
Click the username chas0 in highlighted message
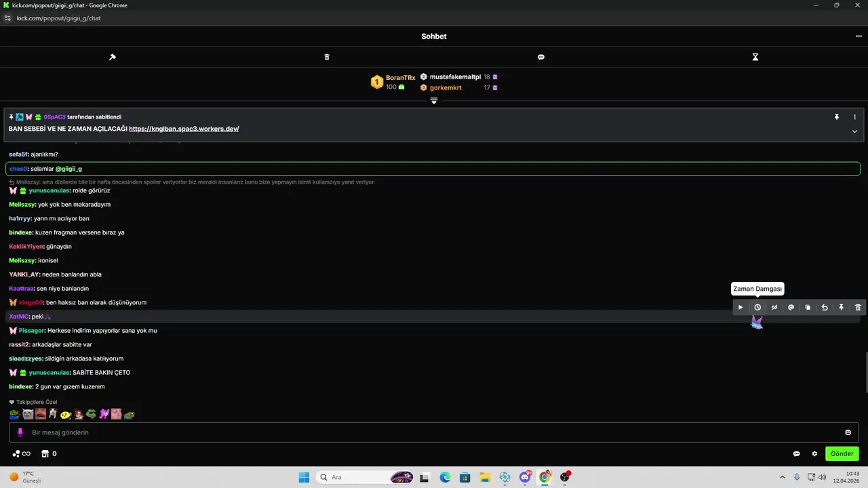click(x=18, y=169)
